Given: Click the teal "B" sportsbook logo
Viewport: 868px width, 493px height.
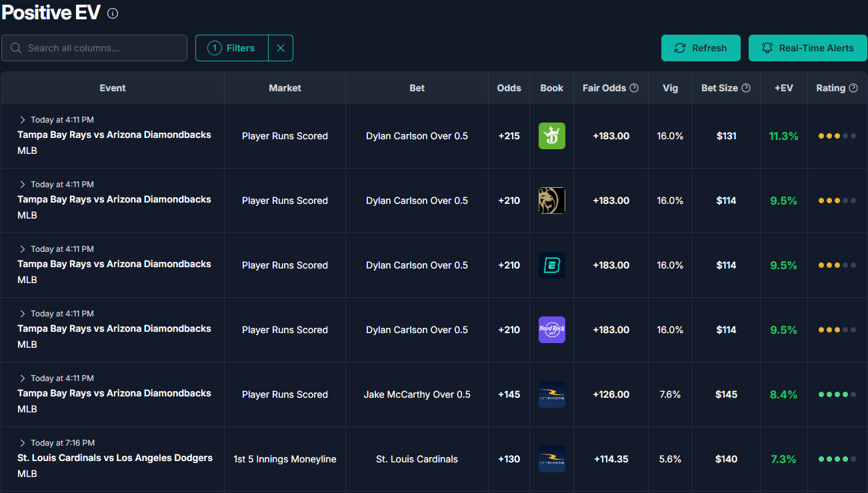Looking at the screenshot, I should pyautogui.click(x=551, y=264).
